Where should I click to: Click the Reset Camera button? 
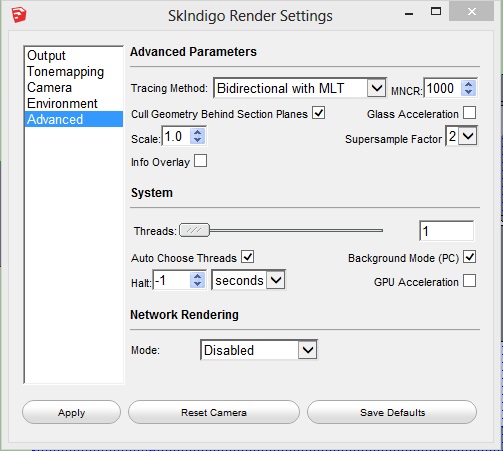point(214,412)
